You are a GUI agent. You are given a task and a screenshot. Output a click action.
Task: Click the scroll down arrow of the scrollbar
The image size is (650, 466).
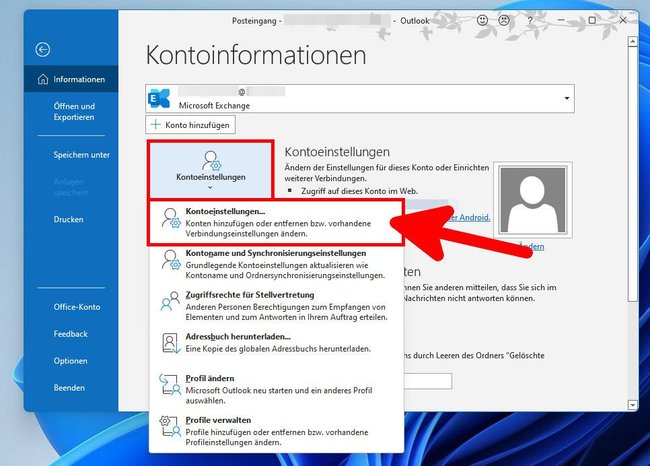(x=633, y=405)
